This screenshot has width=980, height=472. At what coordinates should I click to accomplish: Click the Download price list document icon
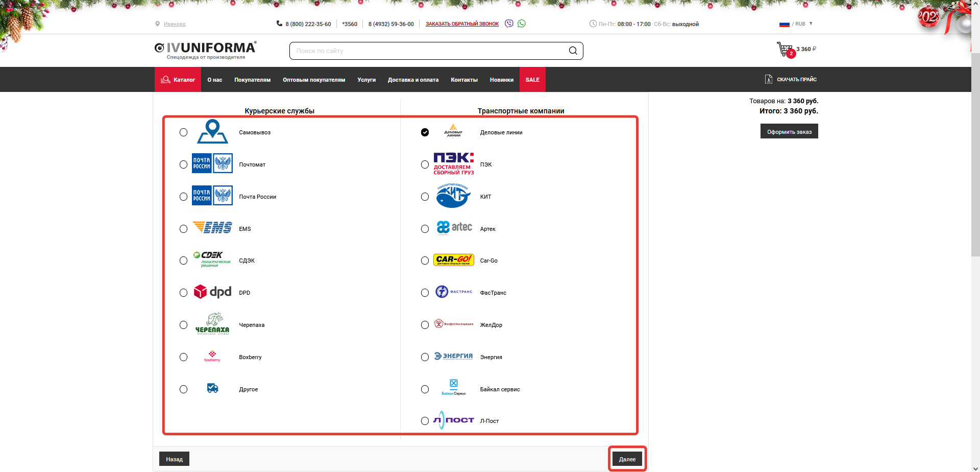pos(769,79)
